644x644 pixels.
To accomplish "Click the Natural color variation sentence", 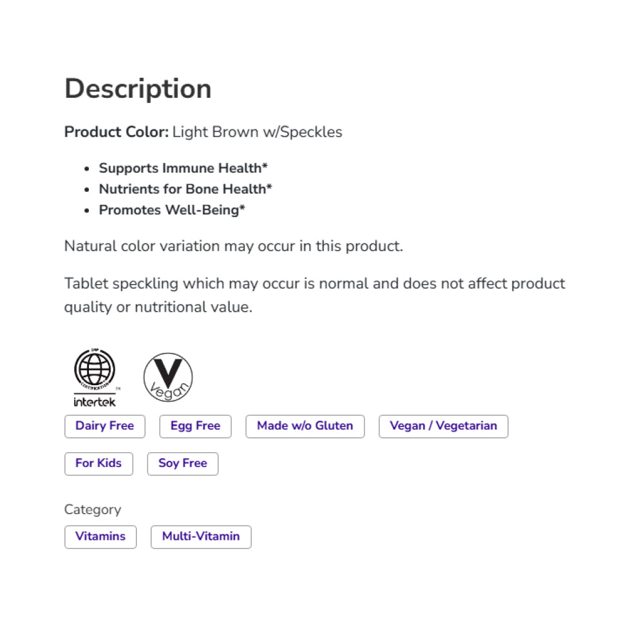I will point(234,247).
